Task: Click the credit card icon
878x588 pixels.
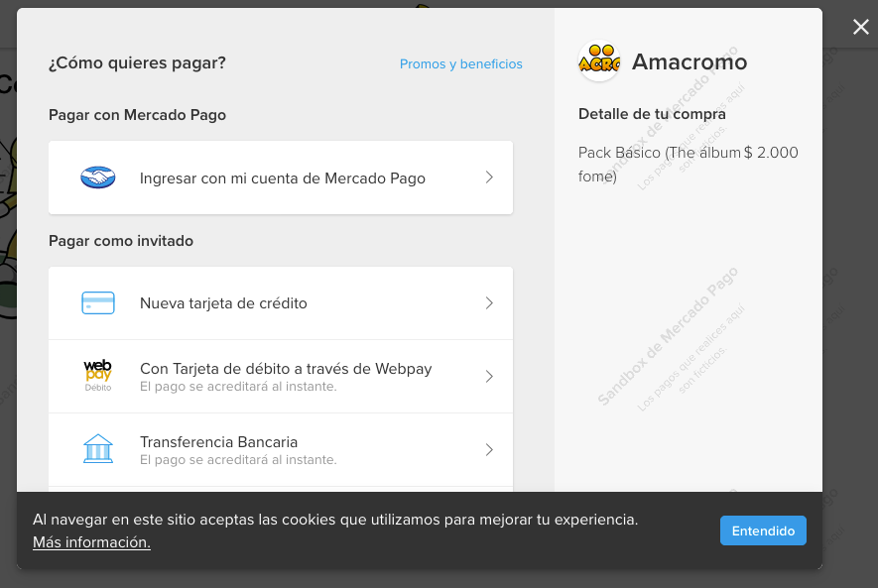Action: [97, 302]
